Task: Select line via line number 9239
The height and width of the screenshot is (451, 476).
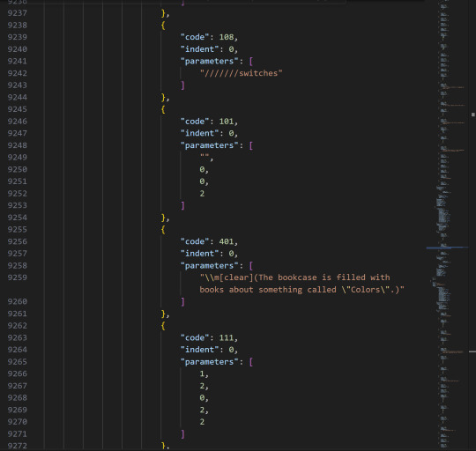Action: (x=18, y=37)
